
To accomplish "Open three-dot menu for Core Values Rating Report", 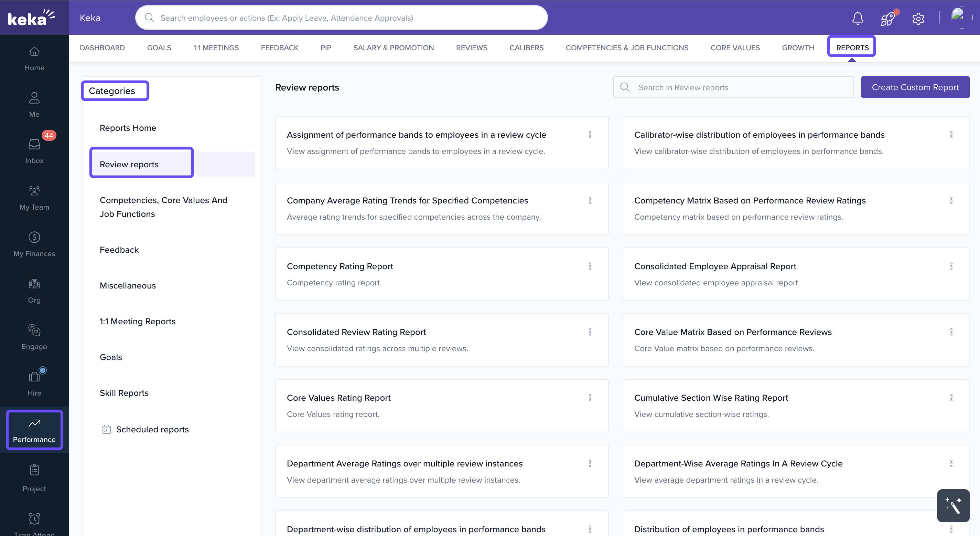I will [x=590, y=397].
